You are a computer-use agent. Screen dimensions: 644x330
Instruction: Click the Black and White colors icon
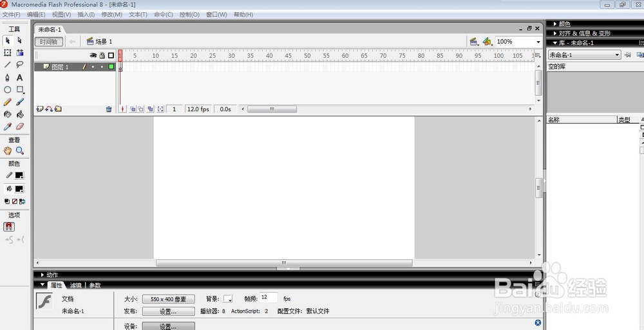coord(7,201)
